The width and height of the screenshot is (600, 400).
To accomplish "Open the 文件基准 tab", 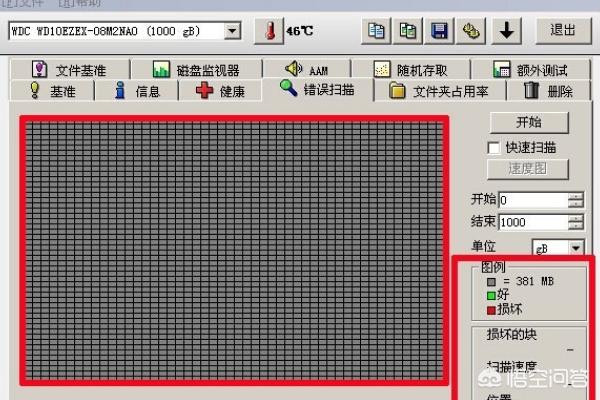I will (70, 70).
